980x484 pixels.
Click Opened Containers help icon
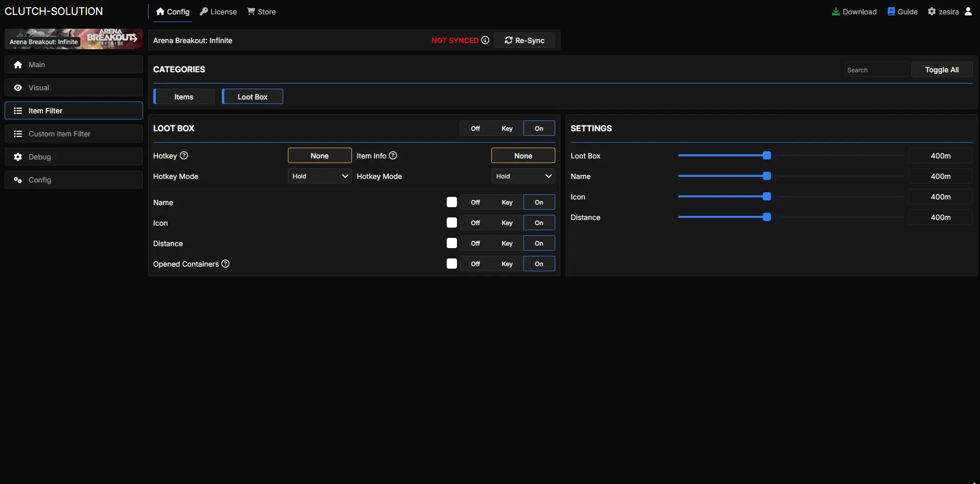coord(225,264)
